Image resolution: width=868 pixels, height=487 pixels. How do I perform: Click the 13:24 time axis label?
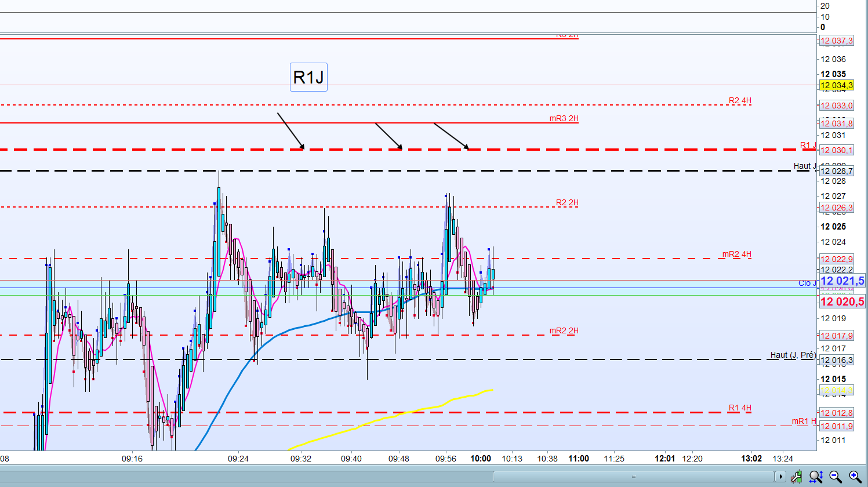[x=783, y=459]
